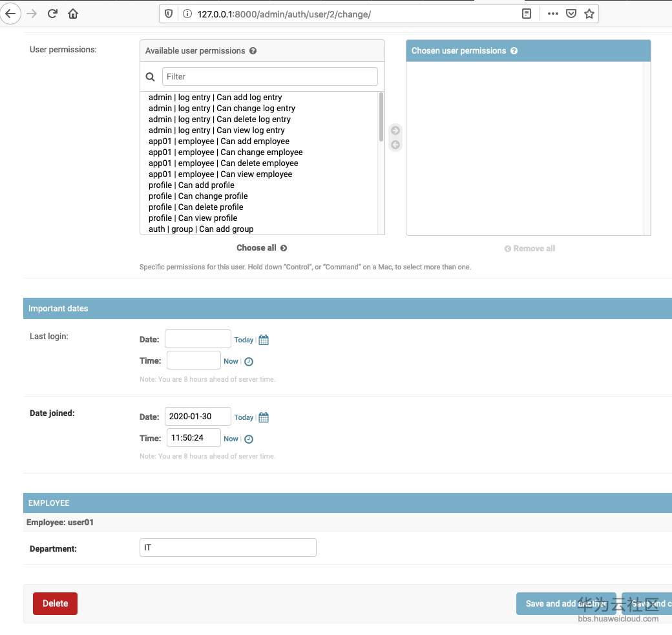Show site information icon in address bar
This screenshot has width=672, height=635.
coord(187,14)
